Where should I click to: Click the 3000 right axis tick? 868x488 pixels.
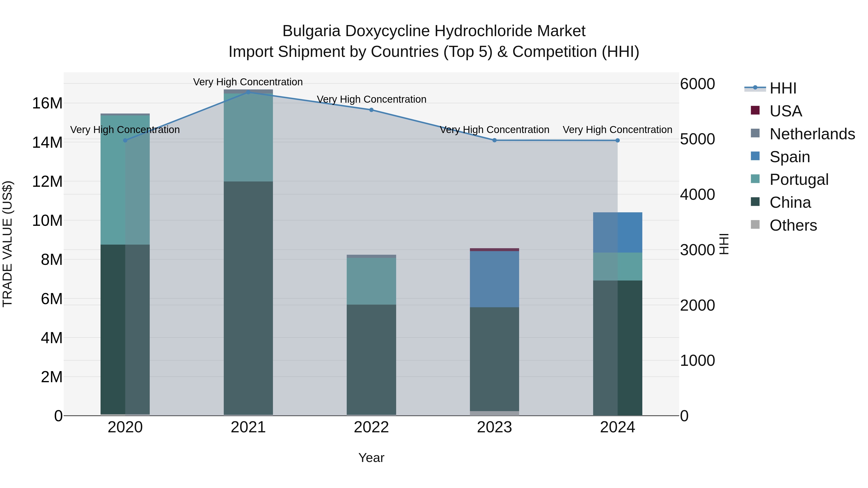coord(698,250)
